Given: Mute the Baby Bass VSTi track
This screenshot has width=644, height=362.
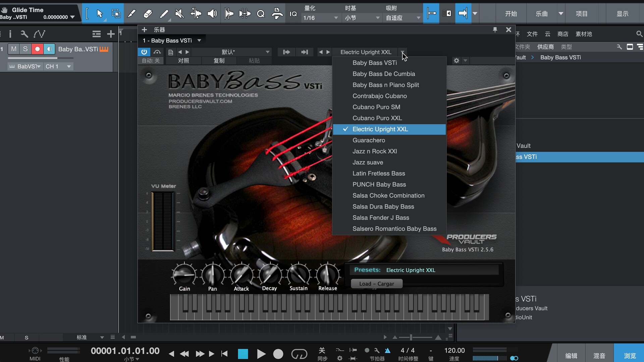Looking at the screenshot, I should (x=14, y=49).
